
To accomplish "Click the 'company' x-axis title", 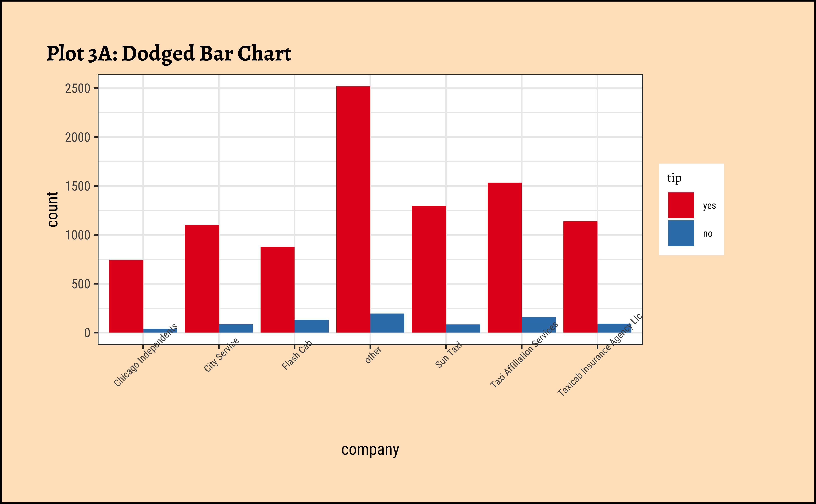I will pyautogui.click(x=370, y=449).
